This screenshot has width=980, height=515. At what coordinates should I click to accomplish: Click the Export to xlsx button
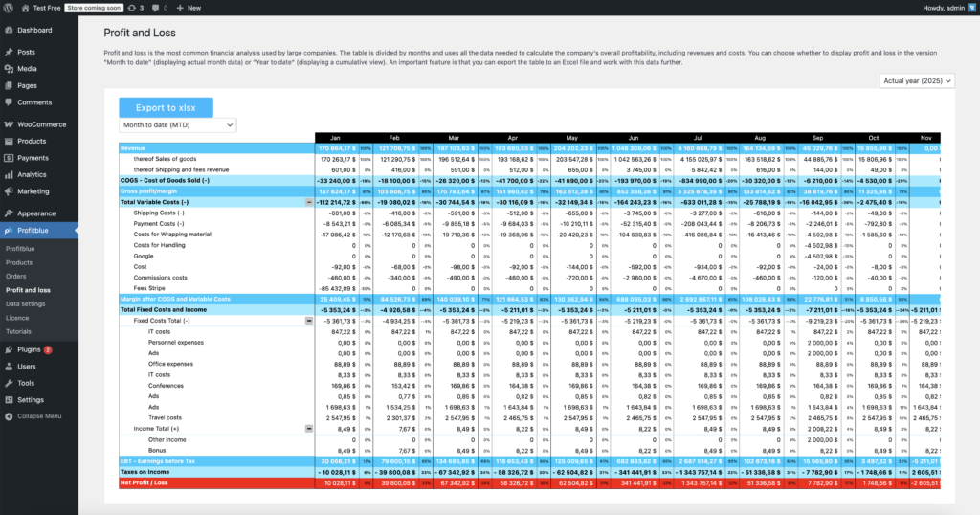tap(166, 107)
